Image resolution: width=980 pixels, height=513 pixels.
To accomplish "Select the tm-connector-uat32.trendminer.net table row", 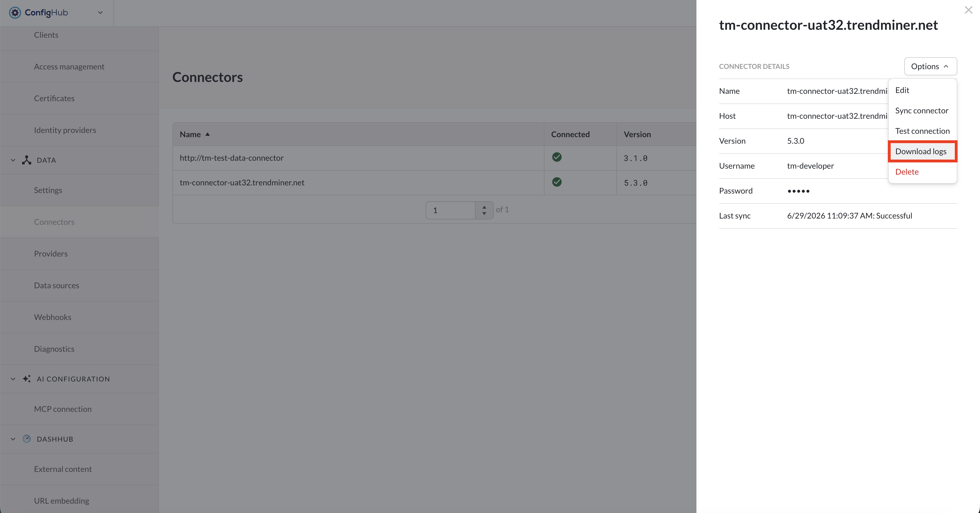I will pos(434,183).
